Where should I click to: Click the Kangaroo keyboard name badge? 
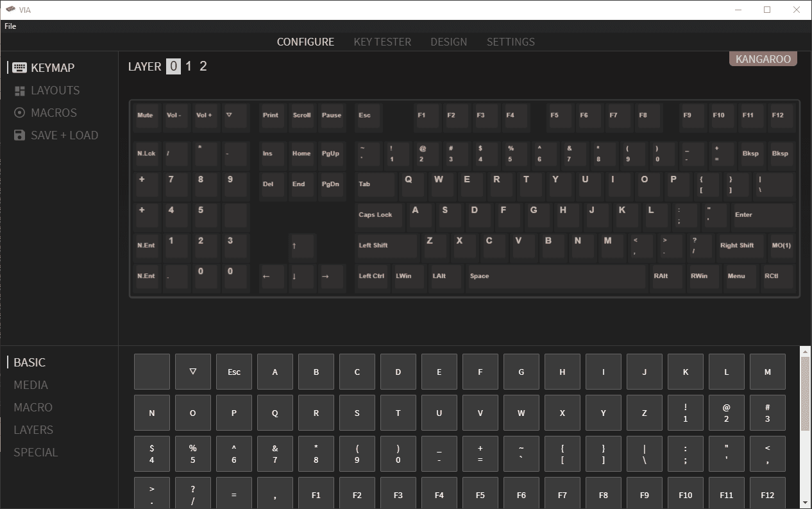(763, 59)
